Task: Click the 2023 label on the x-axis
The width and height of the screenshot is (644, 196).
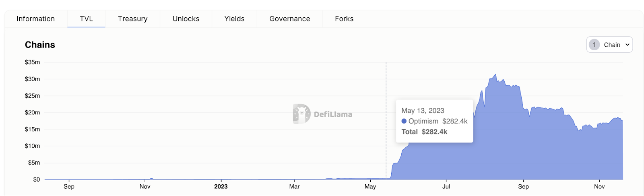Action: click(221, 187)
